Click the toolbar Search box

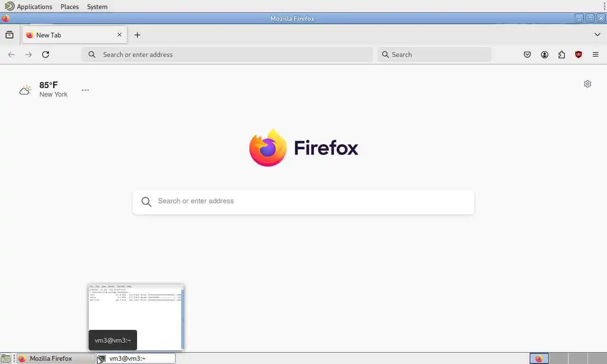(x=434, y=55)
